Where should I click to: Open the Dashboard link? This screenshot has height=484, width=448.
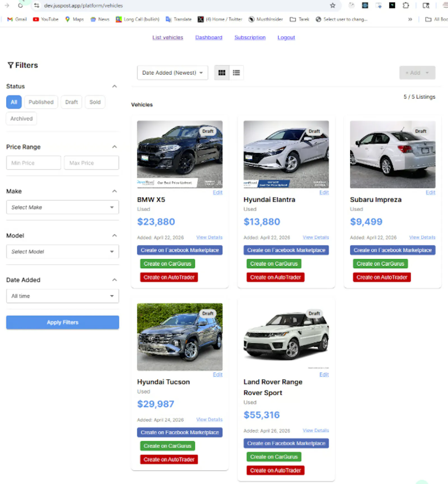coord(209,37)
